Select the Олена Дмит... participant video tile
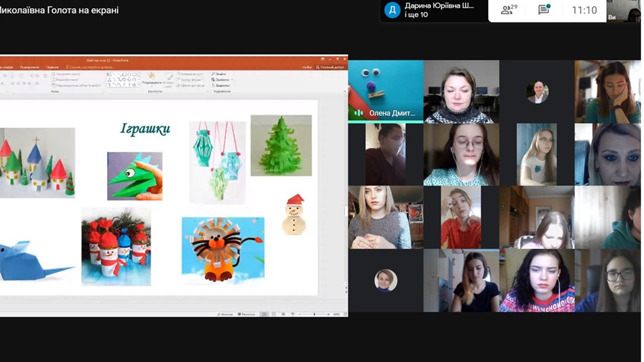 click(385, 91)
